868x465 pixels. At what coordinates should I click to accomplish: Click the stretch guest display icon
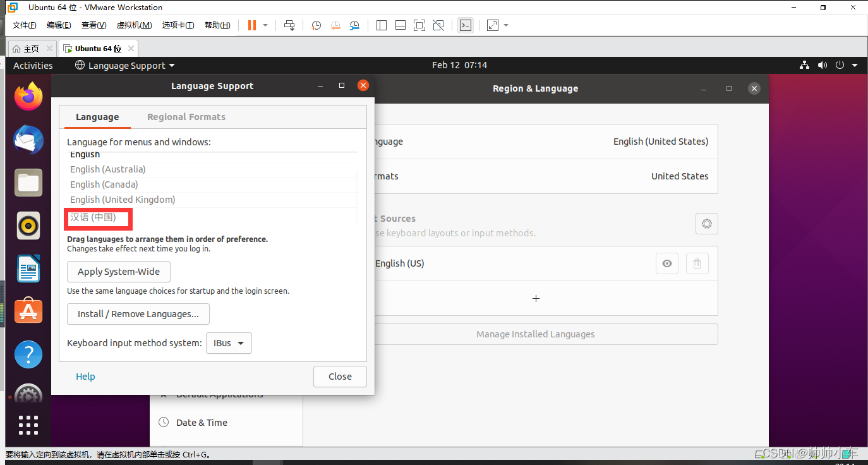(x=493, y=25)
